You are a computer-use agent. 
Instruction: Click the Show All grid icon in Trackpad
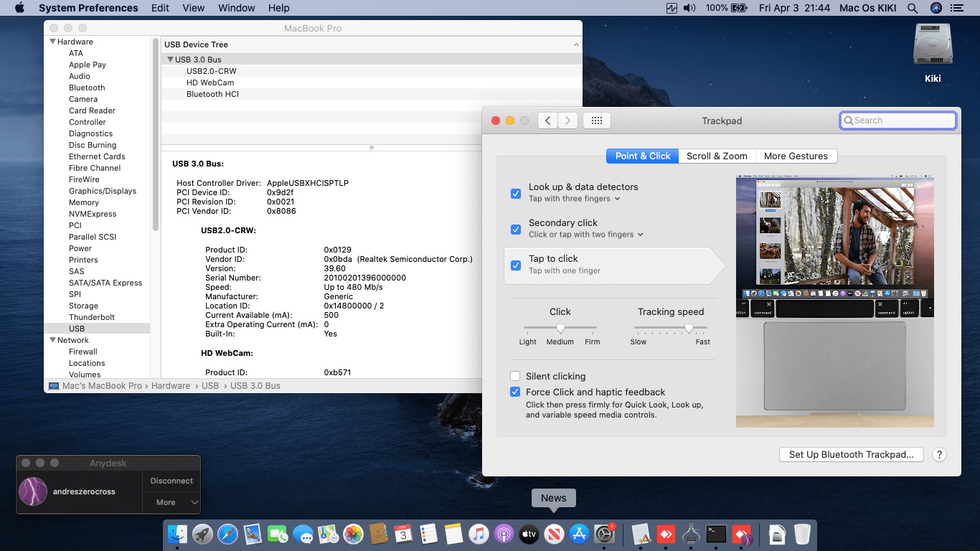coord(596,121)
